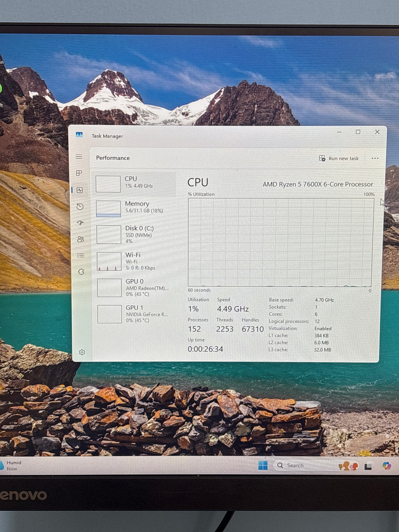Click the L3 cache 32.0 MB value
399x532 pixels.
pyautogui.click(x=323, y=350)
